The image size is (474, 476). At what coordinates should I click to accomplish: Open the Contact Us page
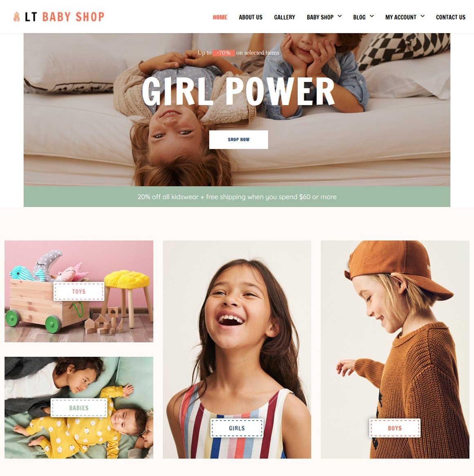tap(451, 17)
